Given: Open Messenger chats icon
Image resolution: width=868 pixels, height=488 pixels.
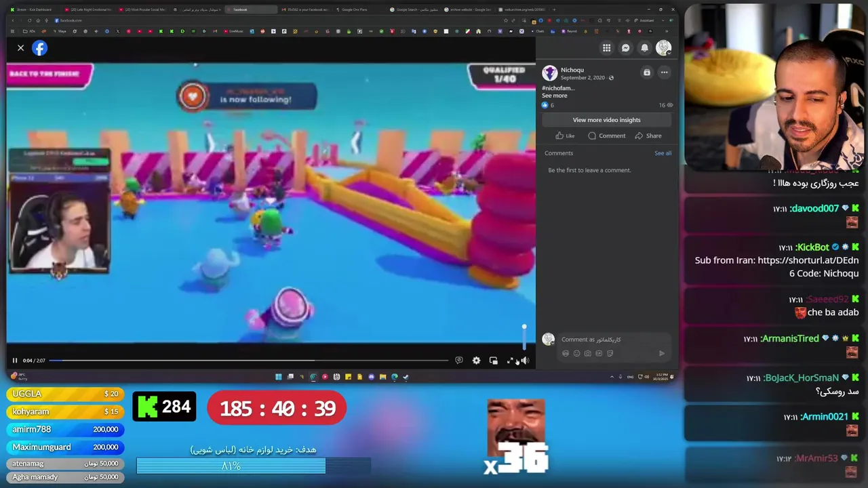Looking at the screenshot, I should click(625, 47).
